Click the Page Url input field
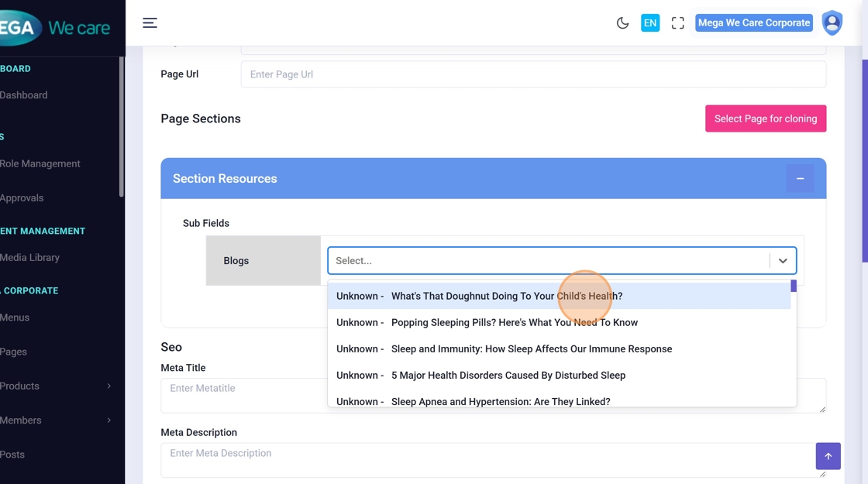Image resolution: width=868 pixels, height=484 pixels. point(532,74)
